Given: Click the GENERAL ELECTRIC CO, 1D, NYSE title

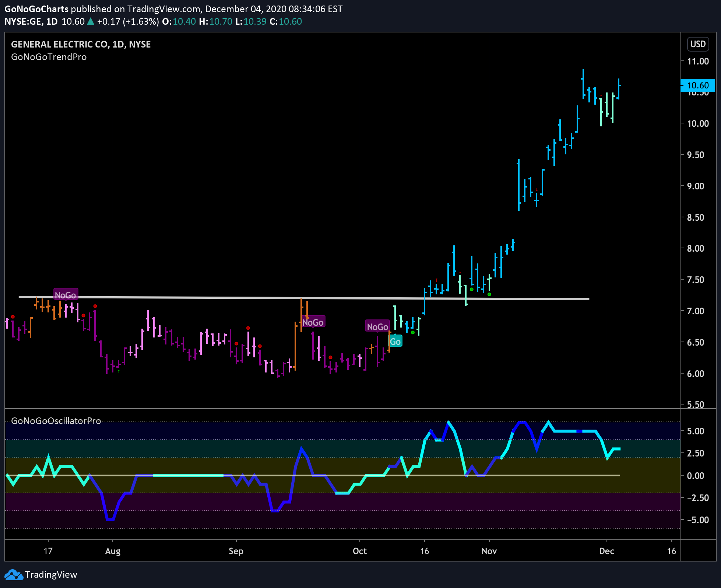Looking at the screenshot, I should coord(81,44).
